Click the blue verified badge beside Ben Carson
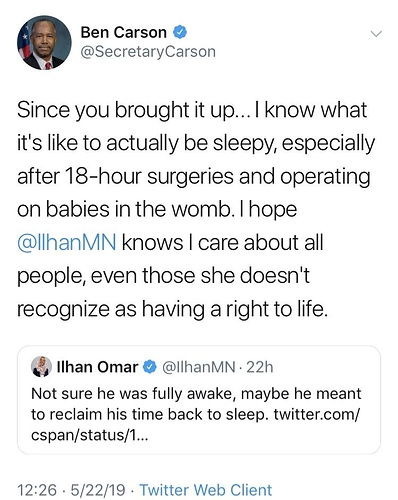 [x=180, y=32]
